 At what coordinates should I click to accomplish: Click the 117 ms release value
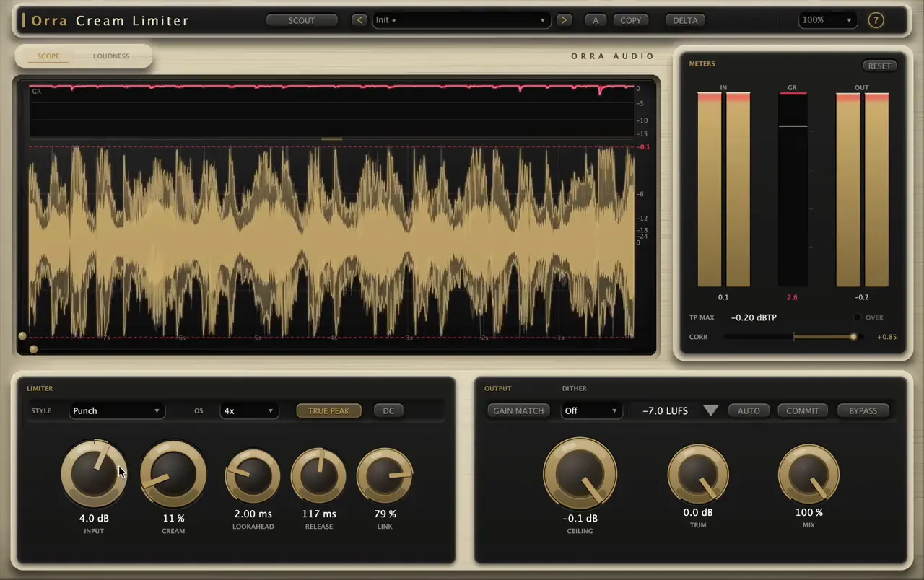319,514
